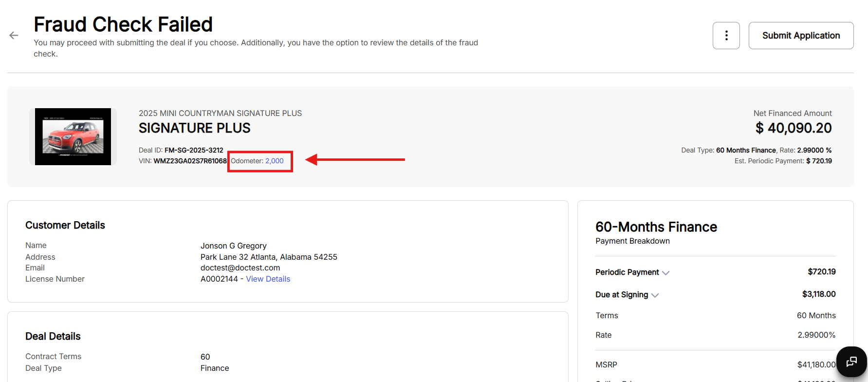
Task: Click the customer name Jonson G Gregory
Action: point(233,246)
